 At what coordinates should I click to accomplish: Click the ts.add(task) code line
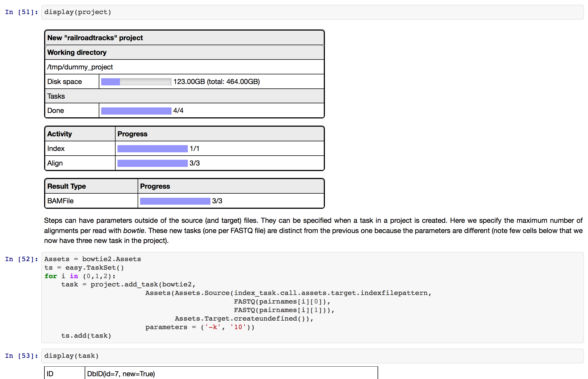tap(86, 336)
